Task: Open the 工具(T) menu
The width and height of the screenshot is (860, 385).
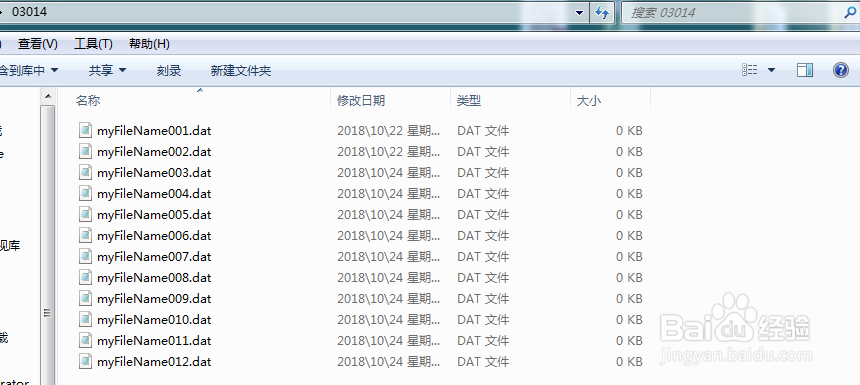Action: (x=93, y=44)
